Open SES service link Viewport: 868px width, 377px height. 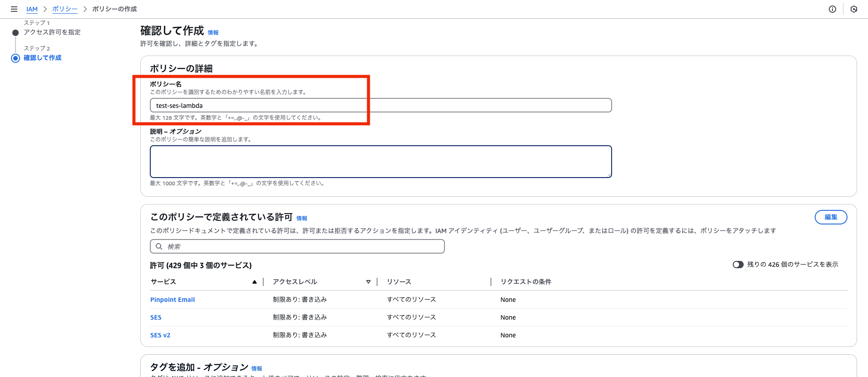[156, 317]
